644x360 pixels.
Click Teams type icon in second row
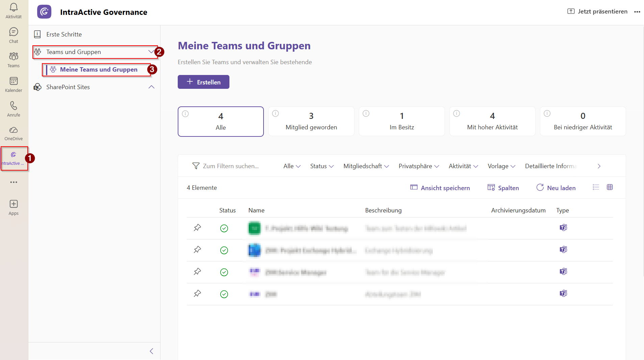coord(563,250)
